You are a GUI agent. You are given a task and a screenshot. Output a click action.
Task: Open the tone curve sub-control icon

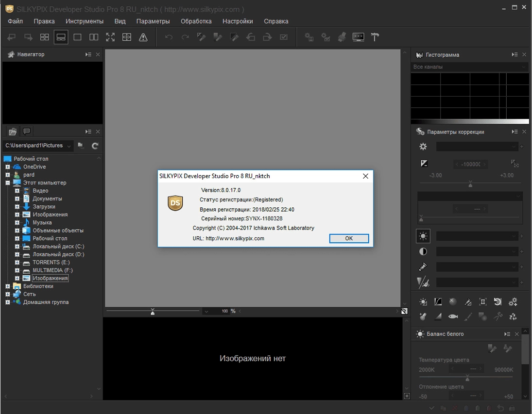(x=438, y=302)
